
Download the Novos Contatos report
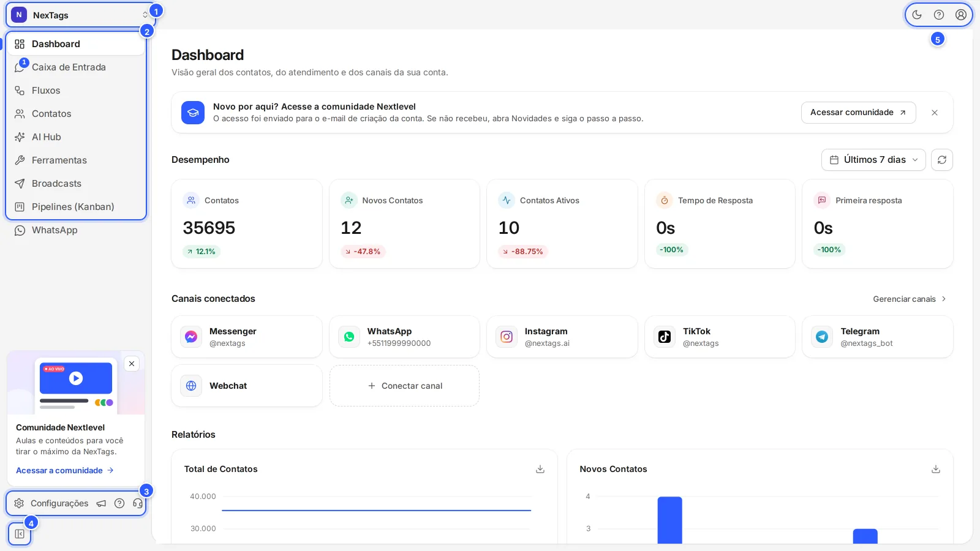pos(936,469)
